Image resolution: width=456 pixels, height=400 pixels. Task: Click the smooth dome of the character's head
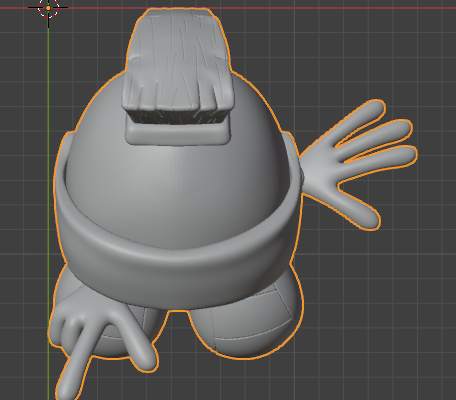point(177,187)
